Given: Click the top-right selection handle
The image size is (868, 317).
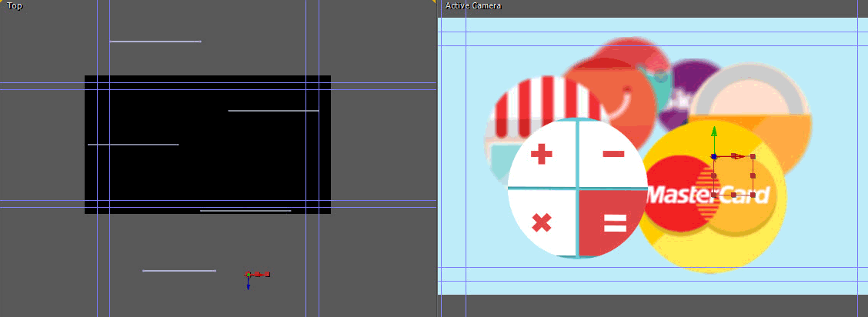Looking at the screenshot, I should pyautogui.click(x=753, y=156).
